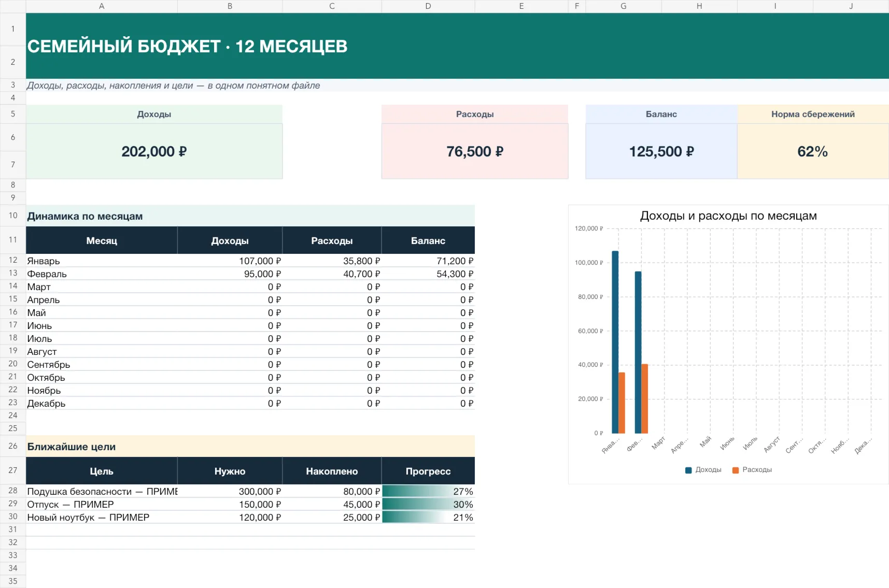Select February income cell "95,000 ₽"
The height and width of the screenshot is (588, 889).
pos(230,274)
